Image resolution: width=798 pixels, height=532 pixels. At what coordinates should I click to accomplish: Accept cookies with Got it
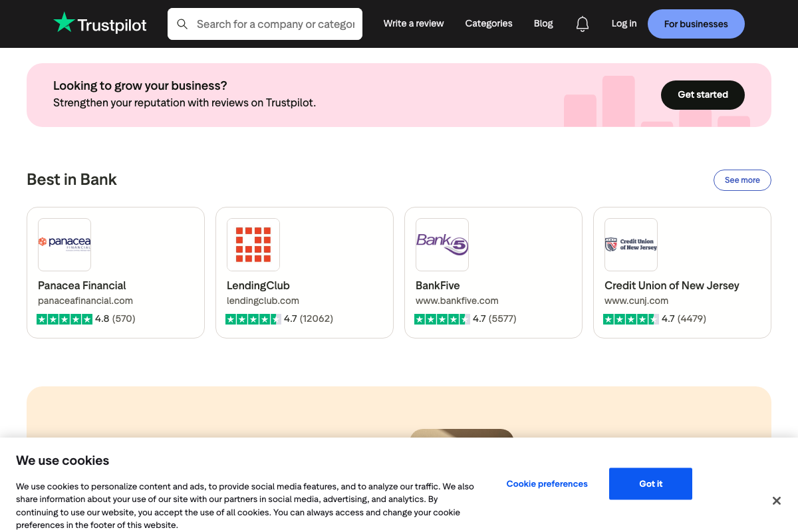pyautogui.click(x=650, y=484)
